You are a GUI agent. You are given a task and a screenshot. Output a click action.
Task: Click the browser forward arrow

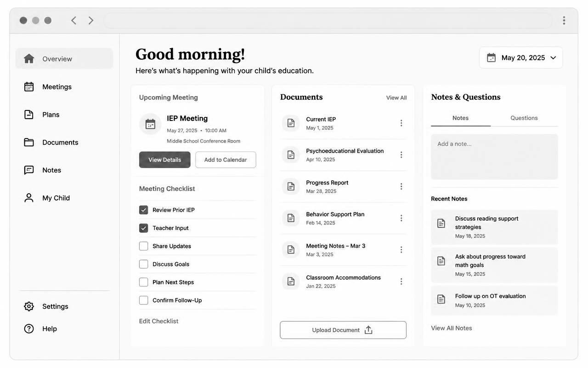[x=91, y=20]
